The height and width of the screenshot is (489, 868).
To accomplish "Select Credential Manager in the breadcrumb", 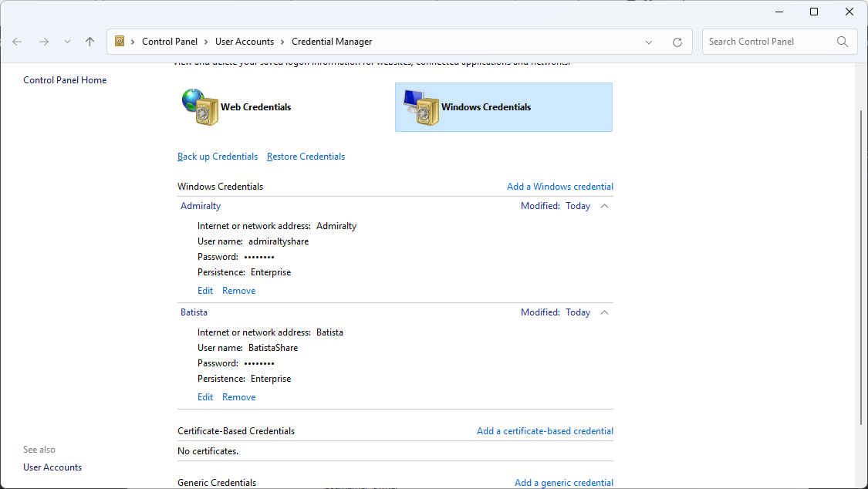I will (x=332, y=42).
